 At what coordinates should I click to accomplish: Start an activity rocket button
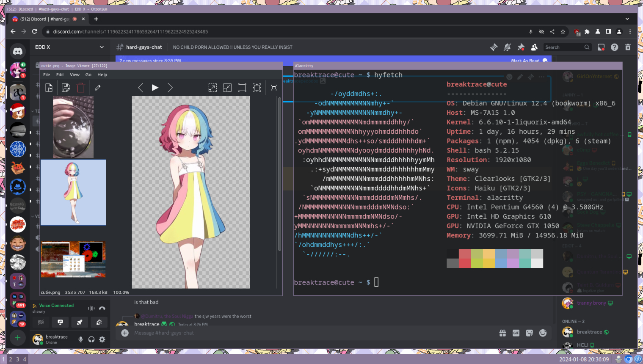point(80,322)
